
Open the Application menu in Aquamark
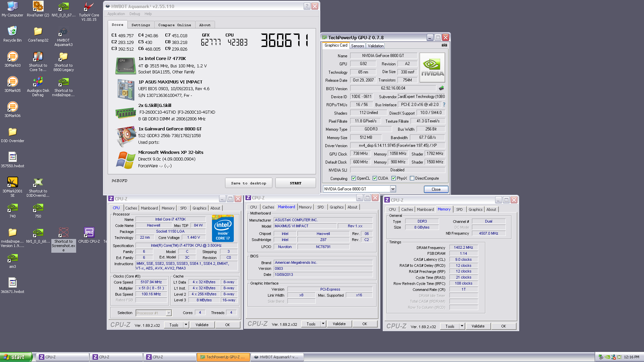pyautogui.click(x=116, y=14)
